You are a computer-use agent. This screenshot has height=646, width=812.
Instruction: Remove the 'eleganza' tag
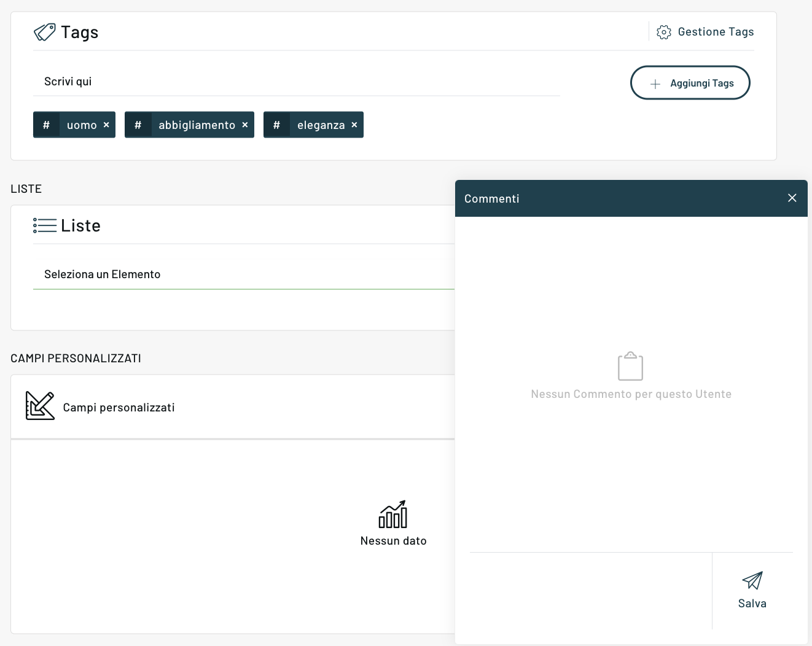pos(354,125)
